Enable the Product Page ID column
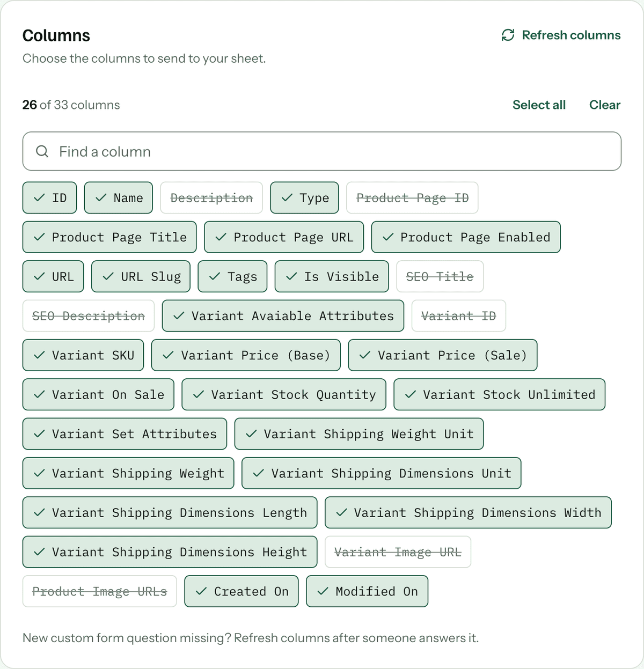Screen dimensions: 644x669 coord(412,198)
